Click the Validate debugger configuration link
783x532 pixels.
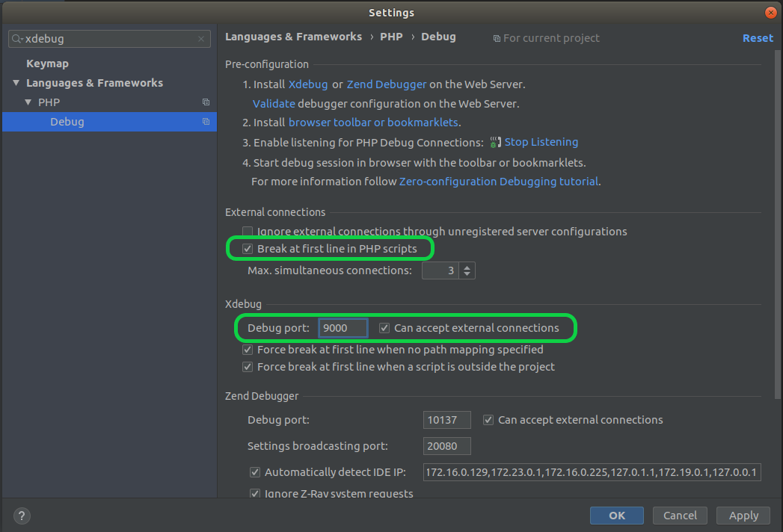click(274, 104)
